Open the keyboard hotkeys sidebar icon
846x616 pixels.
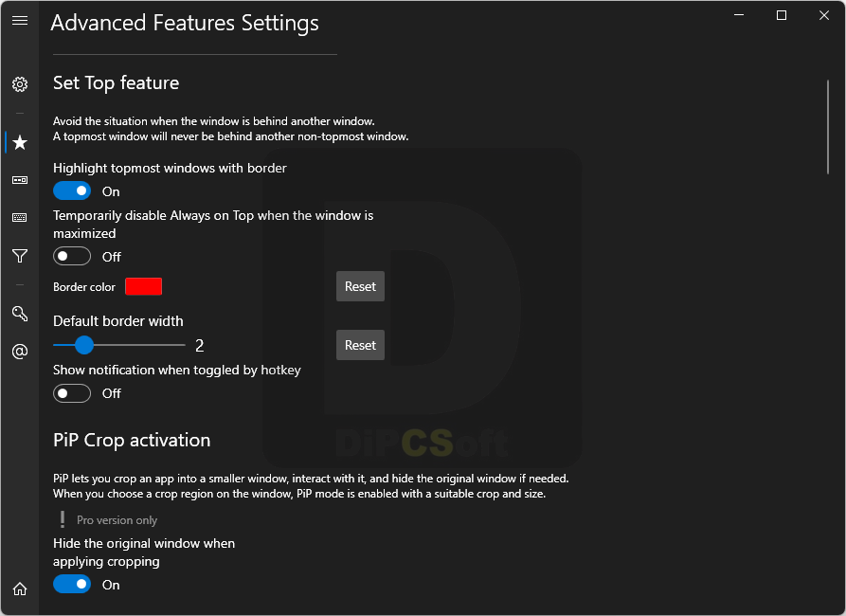point(20,218)
